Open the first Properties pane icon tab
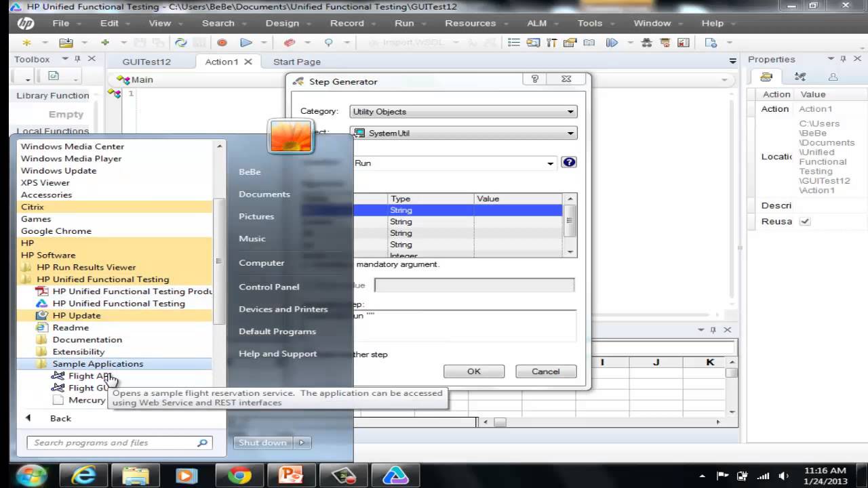 point(766,77)
